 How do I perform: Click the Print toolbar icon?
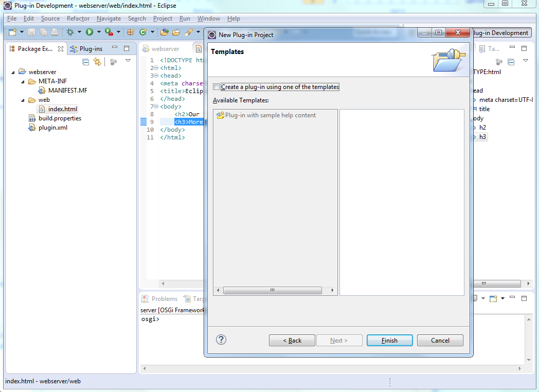tap(55, 32)
